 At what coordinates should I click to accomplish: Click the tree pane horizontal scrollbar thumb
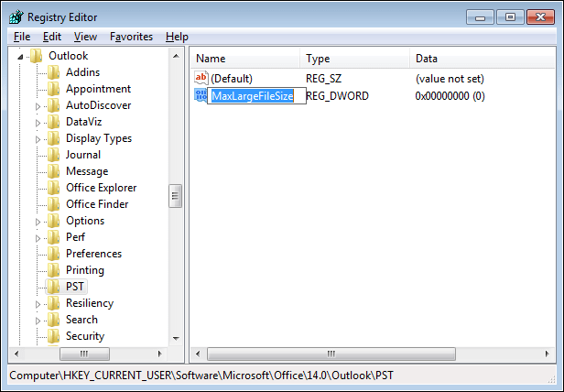[x=84, y=354]
